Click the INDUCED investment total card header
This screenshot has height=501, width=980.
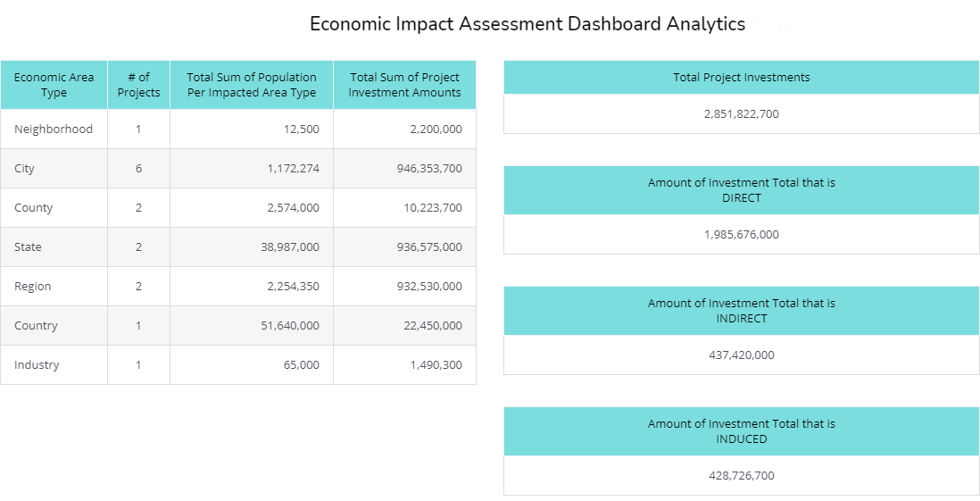pos(741,431)
